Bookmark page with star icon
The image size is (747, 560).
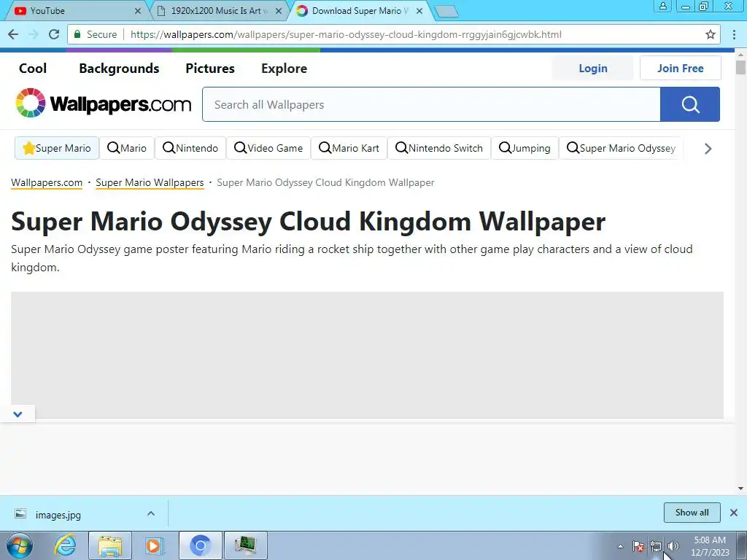pos(711,34)
